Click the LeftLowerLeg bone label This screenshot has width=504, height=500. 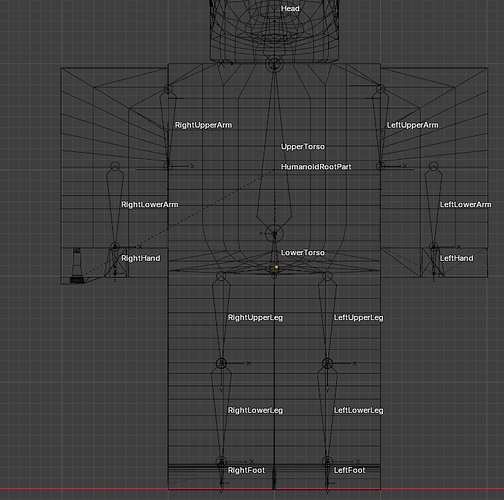coord(358,410)
